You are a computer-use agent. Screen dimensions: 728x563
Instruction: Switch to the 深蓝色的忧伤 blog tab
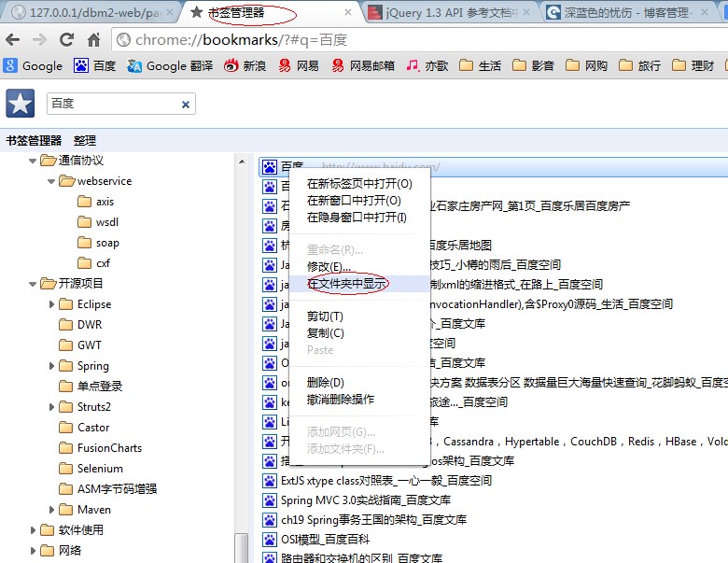pos(627,12)
